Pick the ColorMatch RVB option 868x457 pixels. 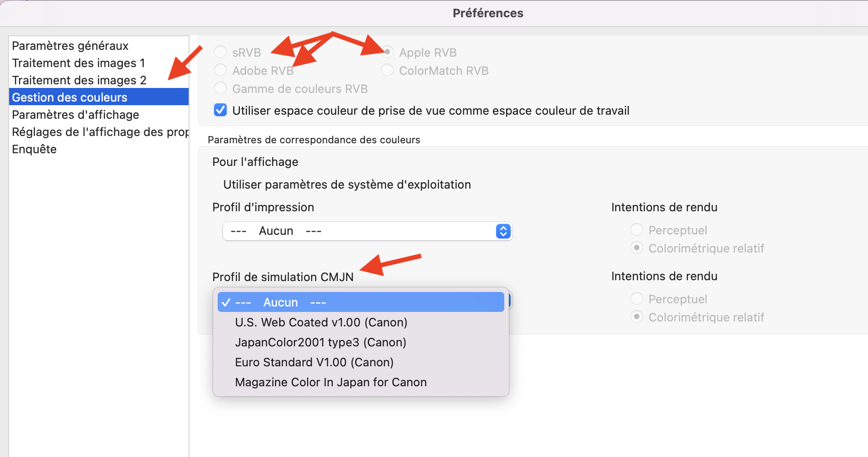[x=387, y=70]
